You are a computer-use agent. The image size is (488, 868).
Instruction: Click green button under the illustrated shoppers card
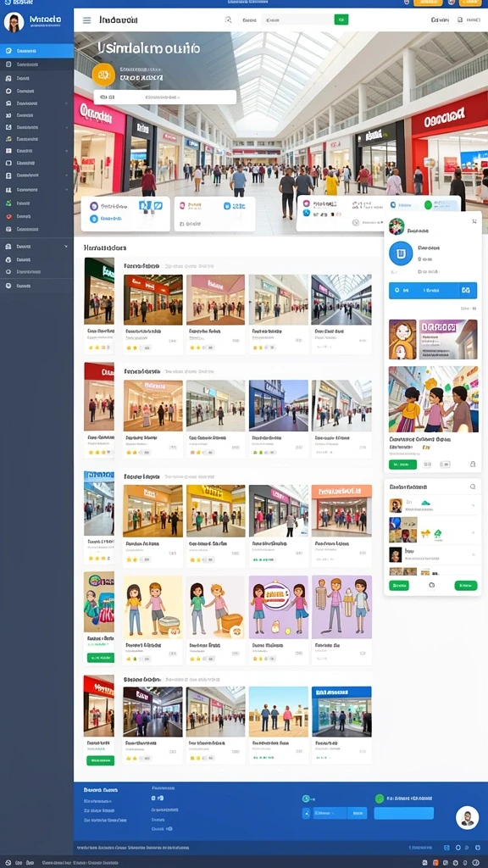(402, 465)
